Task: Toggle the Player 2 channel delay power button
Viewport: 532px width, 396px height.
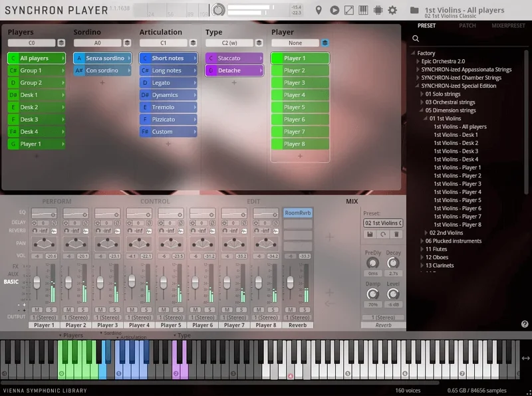Action: coord(66,223)
